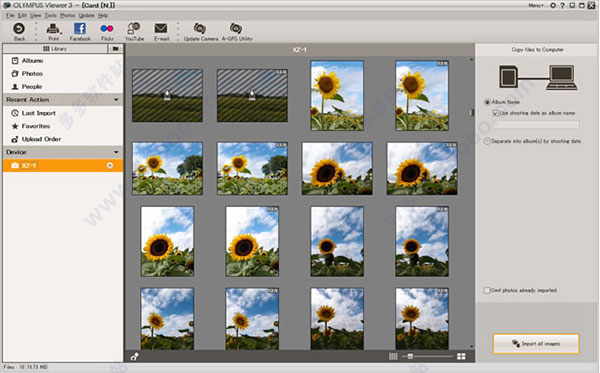Select wide sunflower with tree thumbnail, no badge
The image size is (600, 373).
(x=168, y=169)
